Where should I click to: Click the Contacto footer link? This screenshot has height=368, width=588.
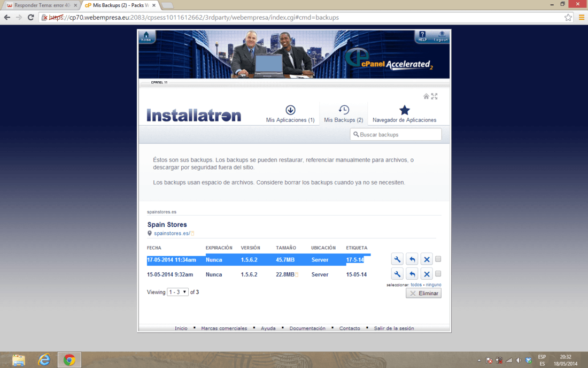(350, 328)
